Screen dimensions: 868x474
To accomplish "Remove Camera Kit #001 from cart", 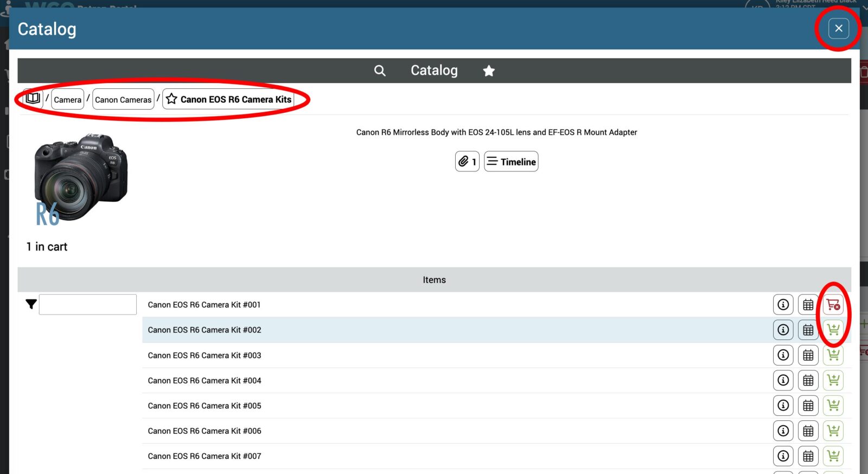I will (x=833, y=305).
